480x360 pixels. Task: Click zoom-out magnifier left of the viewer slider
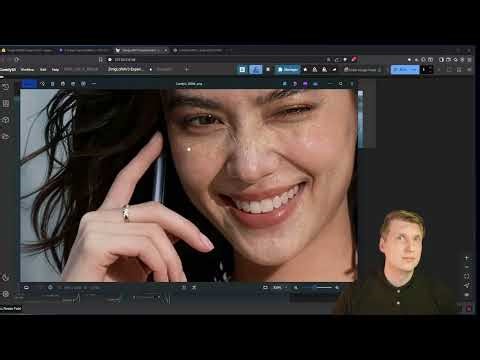click(x=296, y=287)
